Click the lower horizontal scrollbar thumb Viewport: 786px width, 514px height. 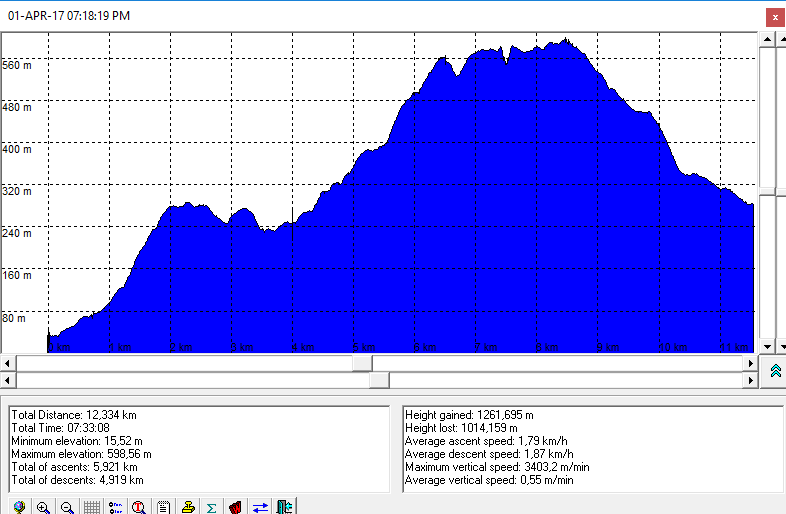pyautogui.click(x=379, y=380)
